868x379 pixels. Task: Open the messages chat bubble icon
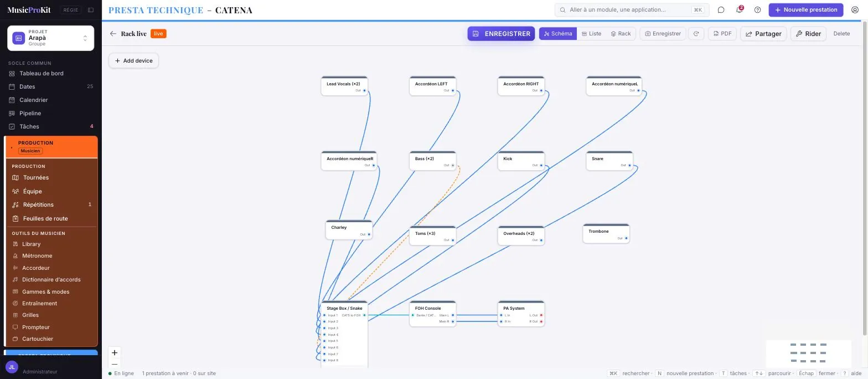721,10
